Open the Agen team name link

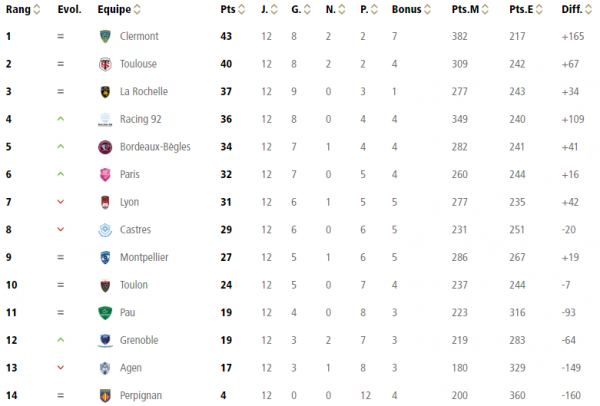coord(131,367)
